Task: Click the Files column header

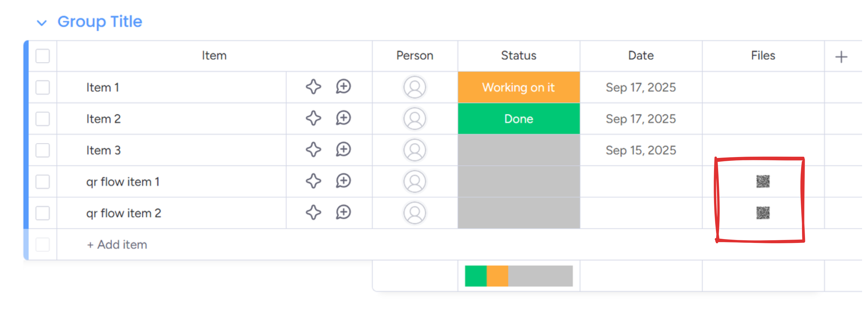Action: [x=762, y=56]
